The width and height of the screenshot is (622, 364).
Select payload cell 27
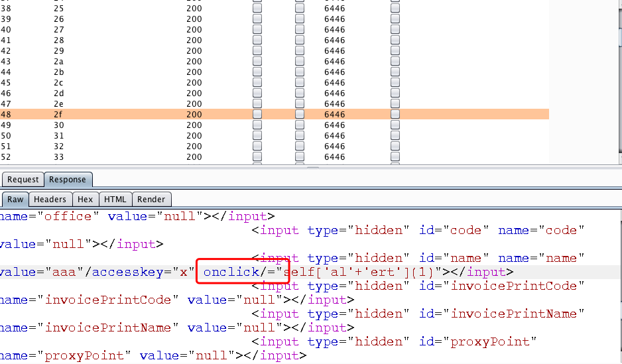(59, 30)
